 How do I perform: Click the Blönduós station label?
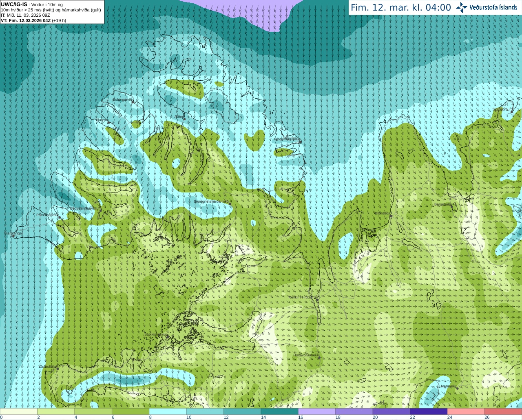383,213
